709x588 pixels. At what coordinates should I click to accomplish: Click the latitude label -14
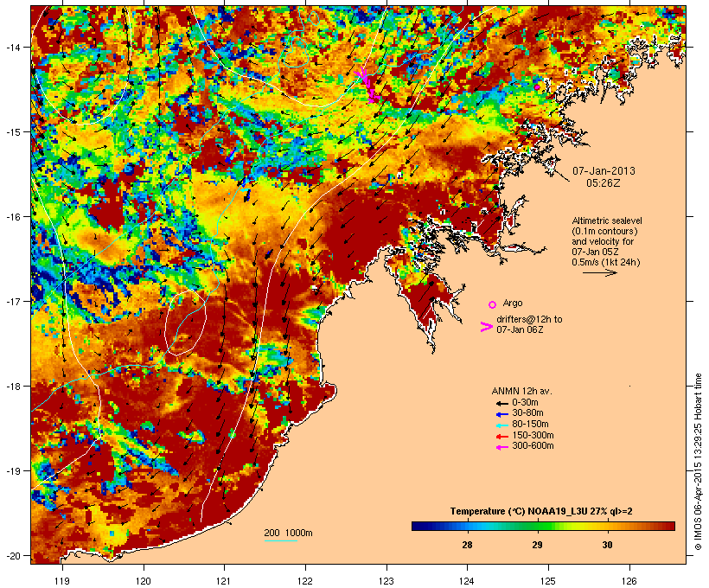[12, 48]
